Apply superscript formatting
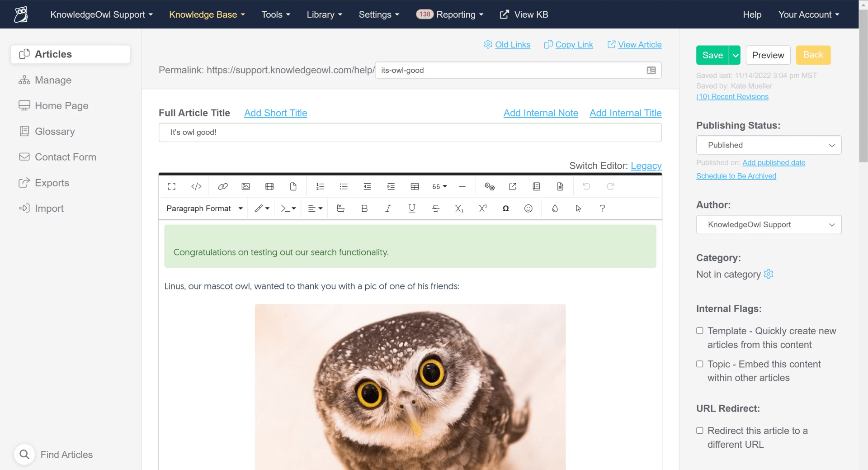 (x=483, y=209)
